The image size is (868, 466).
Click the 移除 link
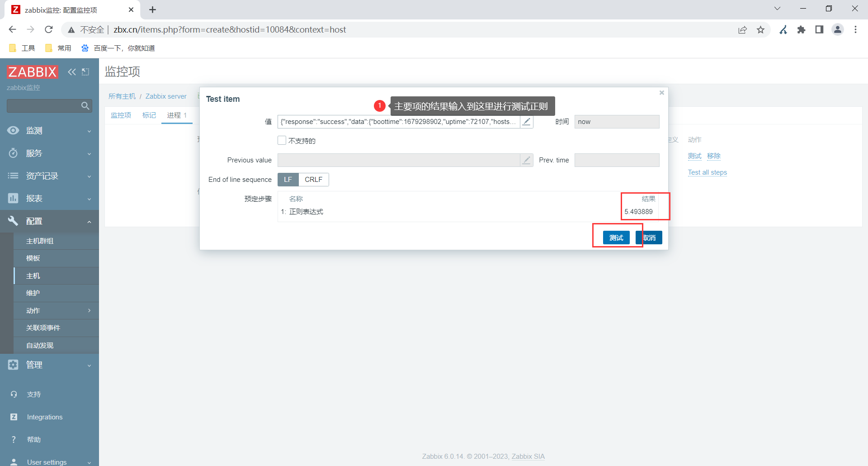point(714,156)
